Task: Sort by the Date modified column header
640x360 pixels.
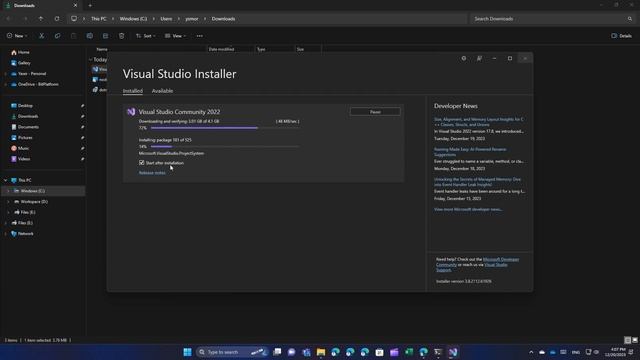Action: (x=221, y=49)
